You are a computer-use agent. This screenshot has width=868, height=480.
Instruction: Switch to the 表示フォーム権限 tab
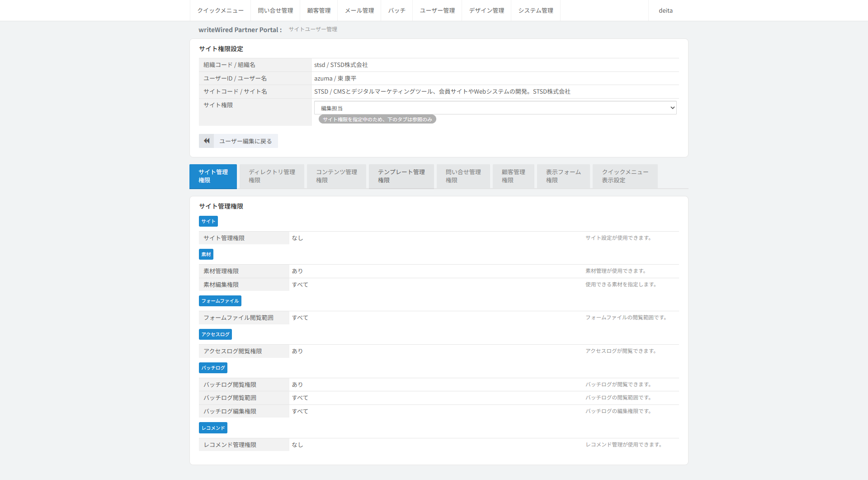click(x=563, y=176)
